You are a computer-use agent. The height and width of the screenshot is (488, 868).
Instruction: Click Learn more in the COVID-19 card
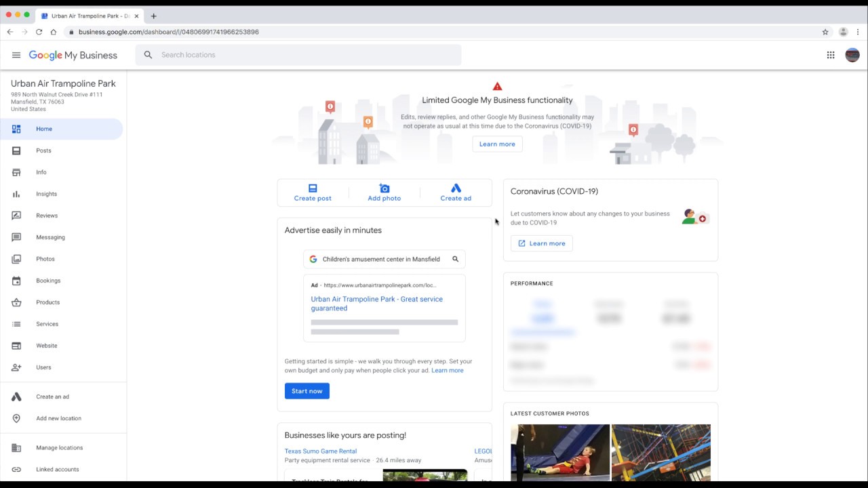[x=541, y=243]
